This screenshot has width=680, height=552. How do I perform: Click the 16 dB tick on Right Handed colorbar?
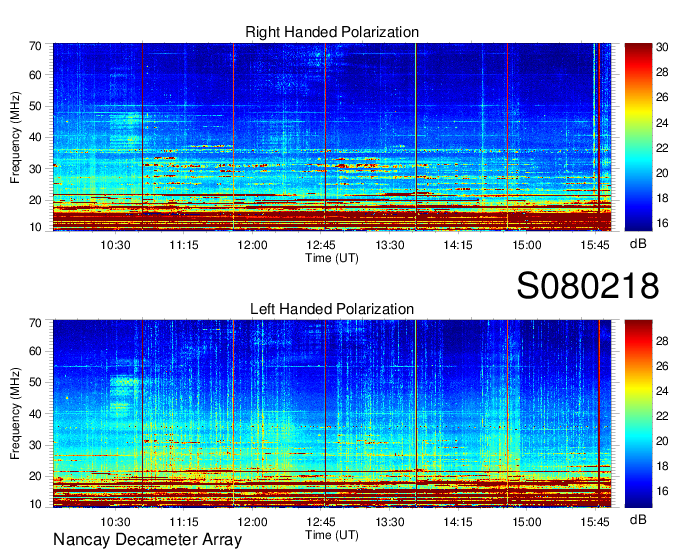pyautogui.click(x=662, y=223)
